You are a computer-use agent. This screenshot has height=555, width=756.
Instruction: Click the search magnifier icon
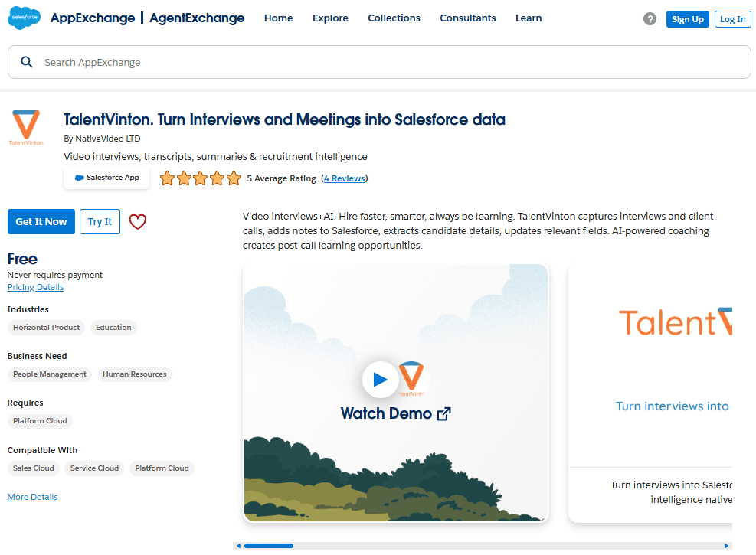[27, 62]
